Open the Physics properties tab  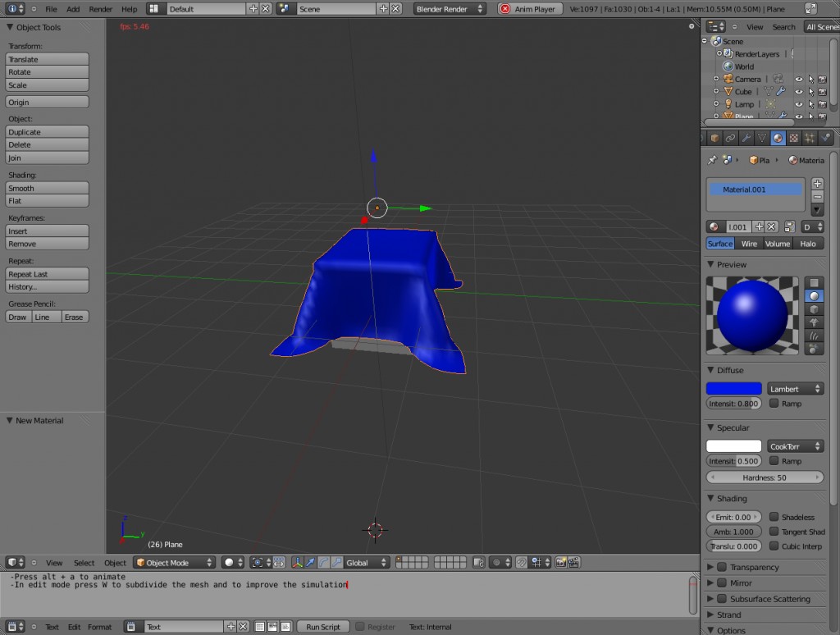pyautogui.click(x=826, y=137)
